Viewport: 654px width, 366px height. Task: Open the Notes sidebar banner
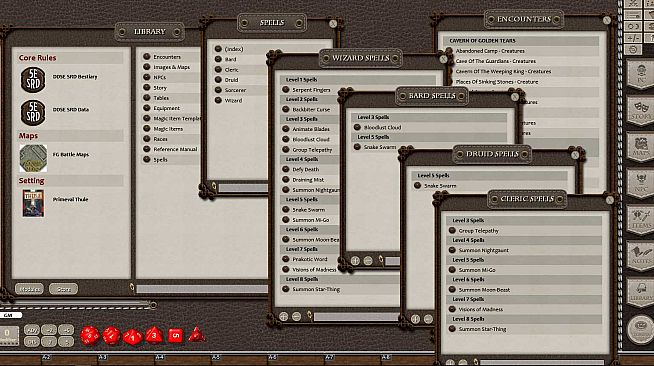click(641, 256)
